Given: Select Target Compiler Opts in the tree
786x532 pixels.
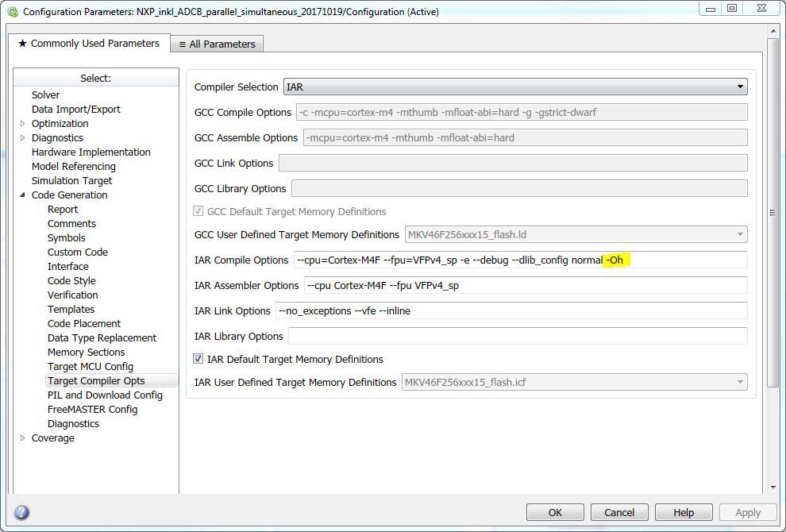Looking at the screenshot, I should point(96,380).
